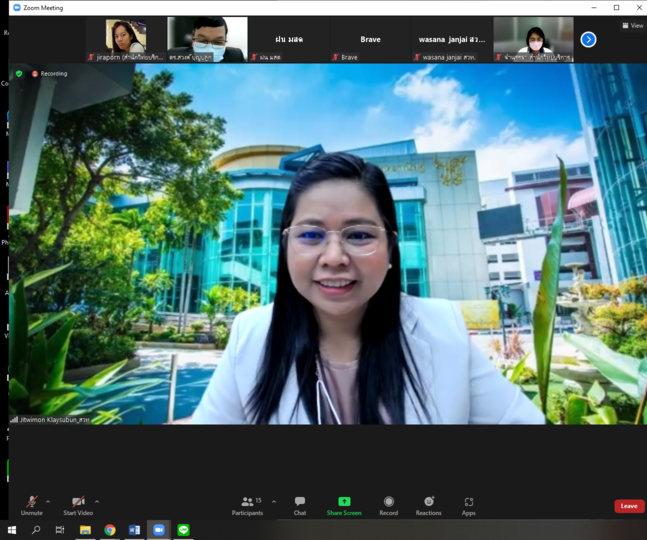Select the jiraporn participant video thumbnail
Screen dimensions: 647x540
126,37
